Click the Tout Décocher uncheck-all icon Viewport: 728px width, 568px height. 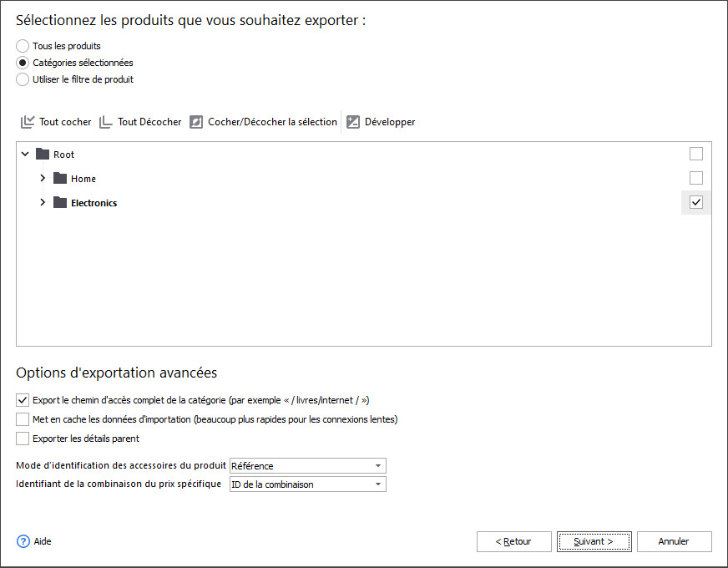pyautogui.click(x=106, y=122)
